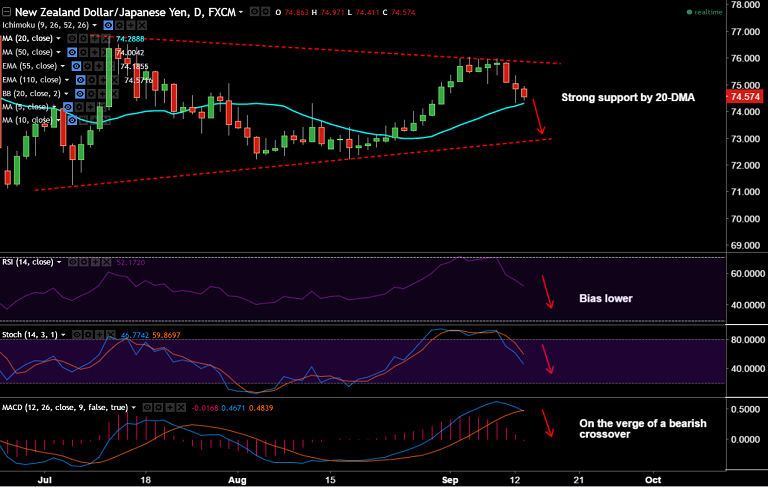The image size is (768, 487).
Task: Open the New Zealand Dollar/Japanese Yen symbol dropdown
Action: coord(241,12)
